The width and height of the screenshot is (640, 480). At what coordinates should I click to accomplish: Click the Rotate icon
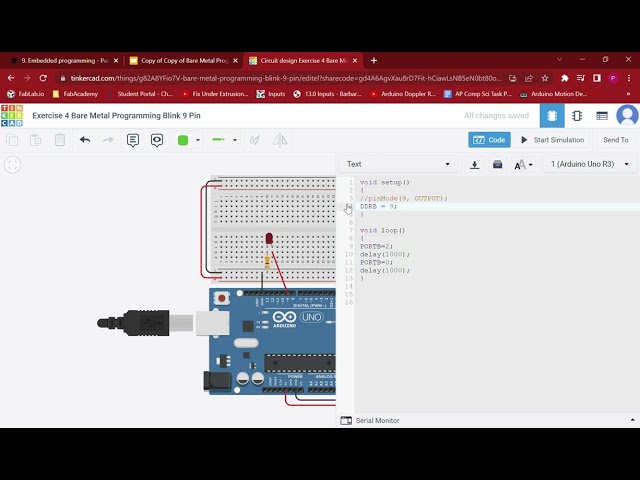click(x=255, y=140)
